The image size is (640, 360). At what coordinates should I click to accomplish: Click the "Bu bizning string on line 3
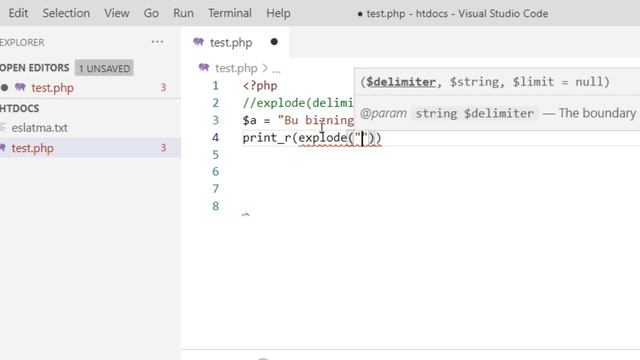(x=316, y=120)
